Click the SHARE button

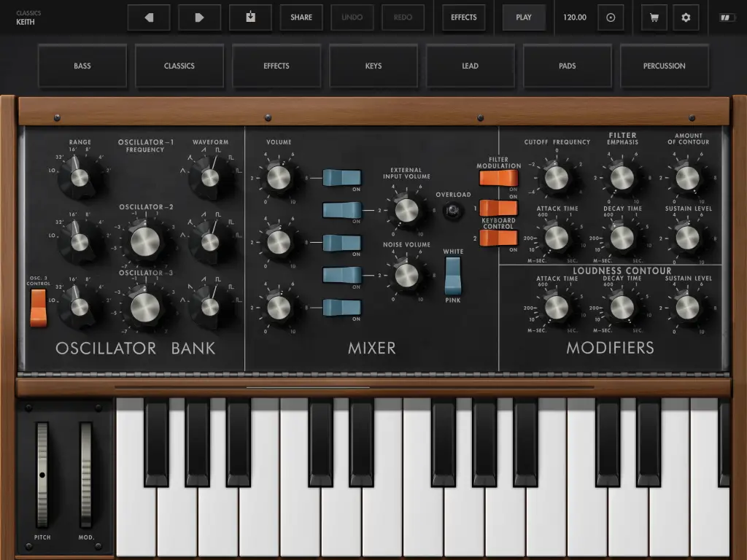(301, 17)
